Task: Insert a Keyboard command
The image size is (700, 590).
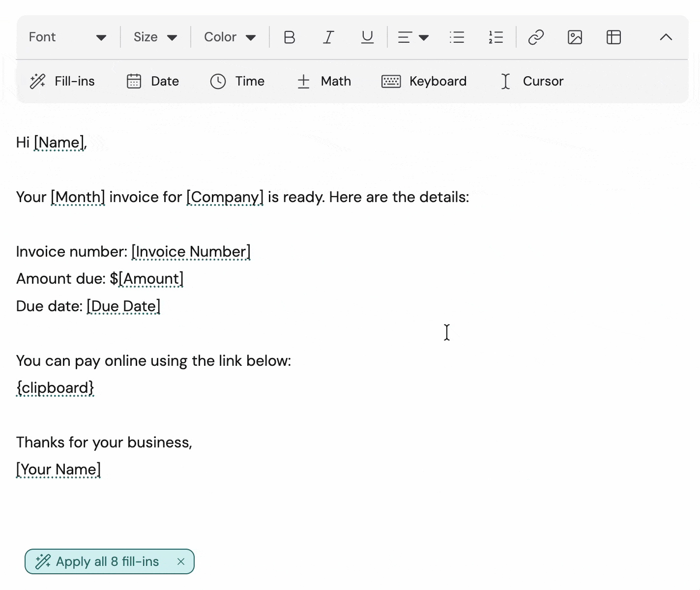Action: pos(424,81)
